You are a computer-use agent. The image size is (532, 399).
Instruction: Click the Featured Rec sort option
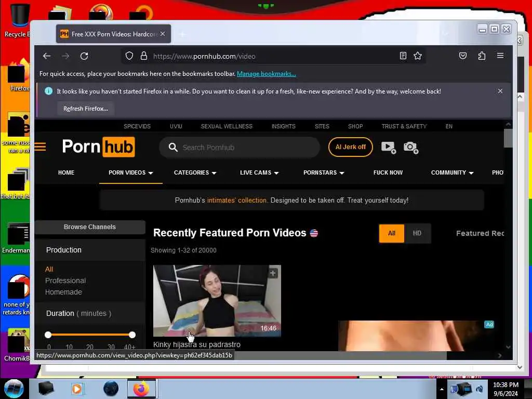click(480, 233)
